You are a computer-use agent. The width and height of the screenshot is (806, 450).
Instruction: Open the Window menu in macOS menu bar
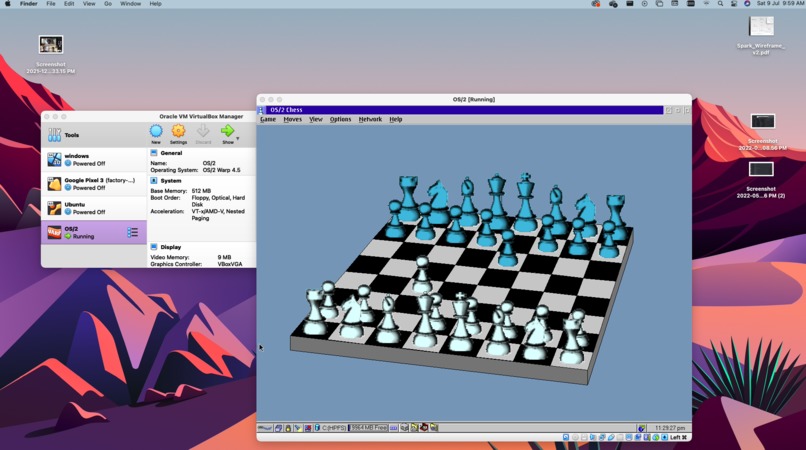point(131,4)
